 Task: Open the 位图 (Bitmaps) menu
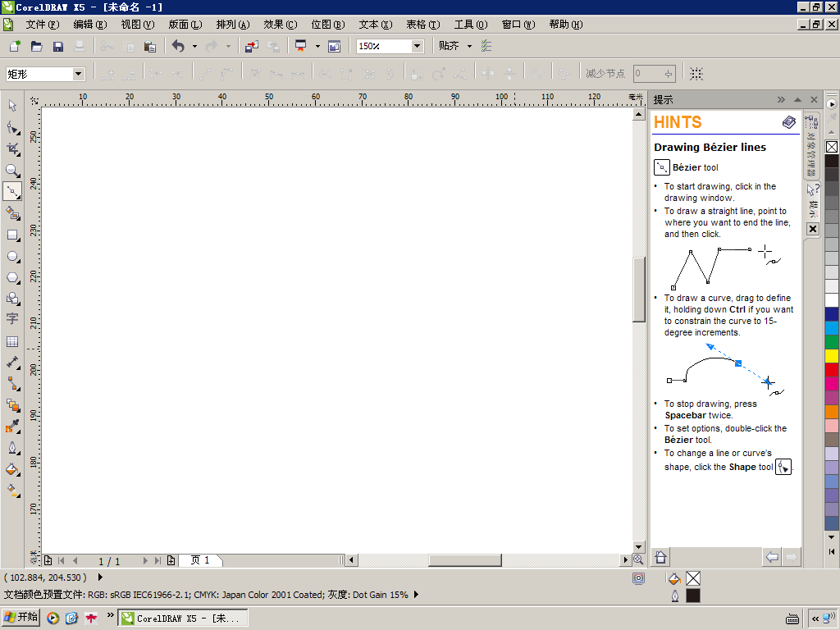coord(328,25)
